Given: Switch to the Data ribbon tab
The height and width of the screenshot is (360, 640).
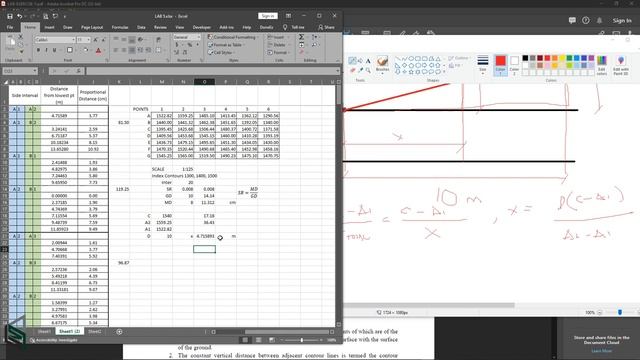Looking at the screenshot, I should click(x=141, y=27).
